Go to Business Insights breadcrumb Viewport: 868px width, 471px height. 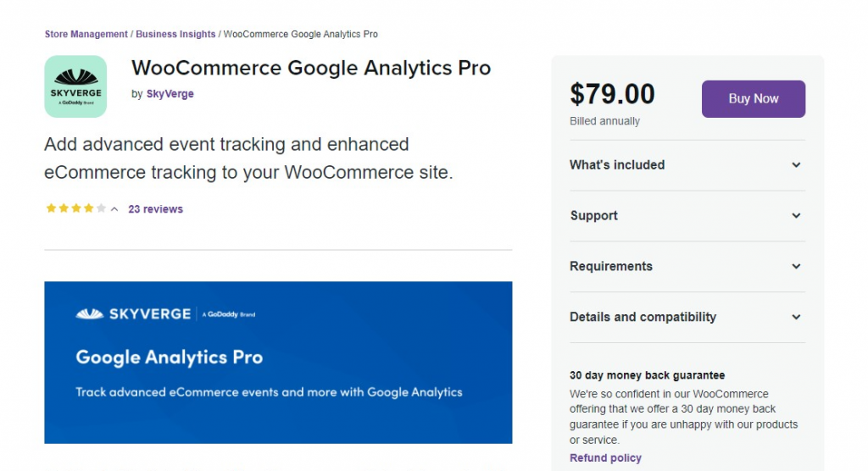point(175,34)
